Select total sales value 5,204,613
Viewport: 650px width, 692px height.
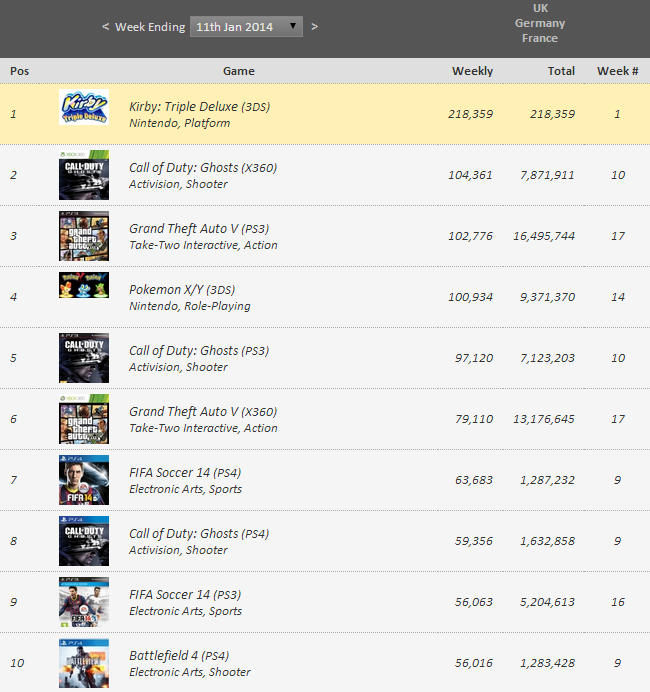pyautogui.click(x=547, y=602)
